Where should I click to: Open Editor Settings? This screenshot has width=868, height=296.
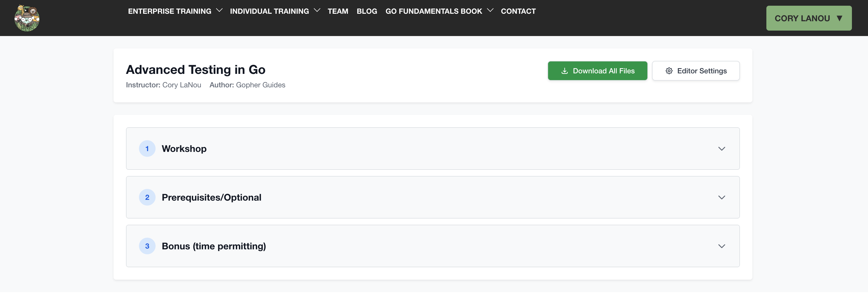696,71
